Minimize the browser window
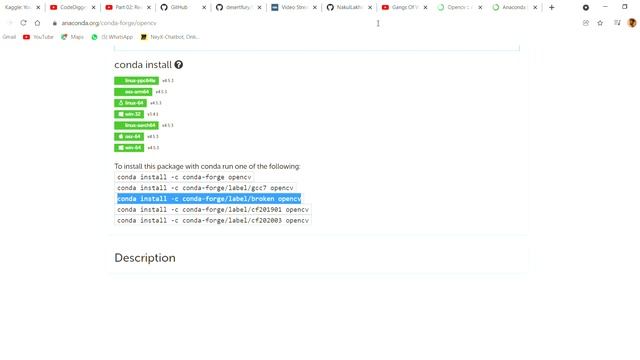This screenshot has height=360, width=640. pyautogui.click(x=605, y=7)
